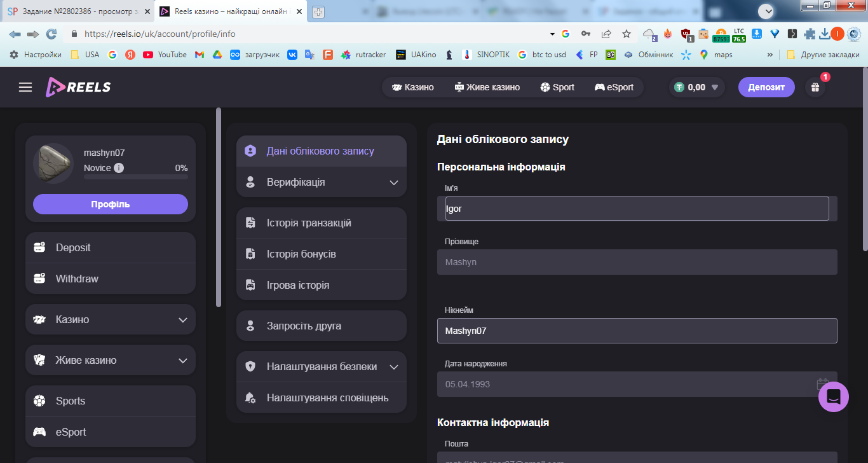Viewport: 868px width, 463px height.
Task: Click the mashyn07 stone avatar
Action: (53, 163)
